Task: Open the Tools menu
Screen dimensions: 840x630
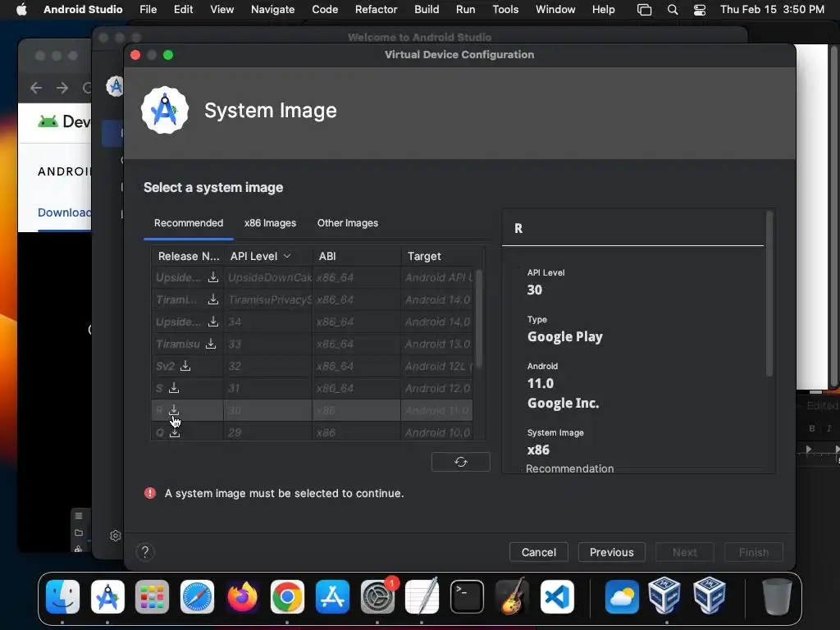Action: coord(505,10)
